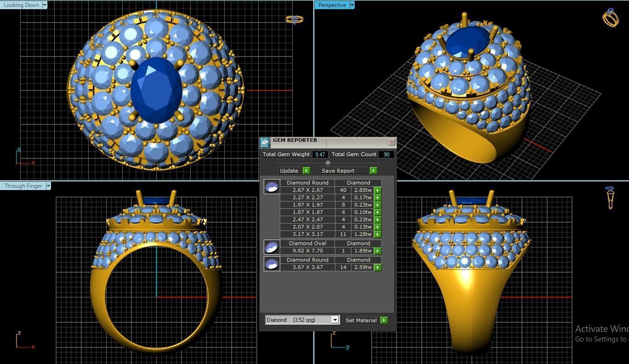This screenshot has width=629, height=364.
Task: Click the 2.59tw weight cell
Action: point(363,267)
